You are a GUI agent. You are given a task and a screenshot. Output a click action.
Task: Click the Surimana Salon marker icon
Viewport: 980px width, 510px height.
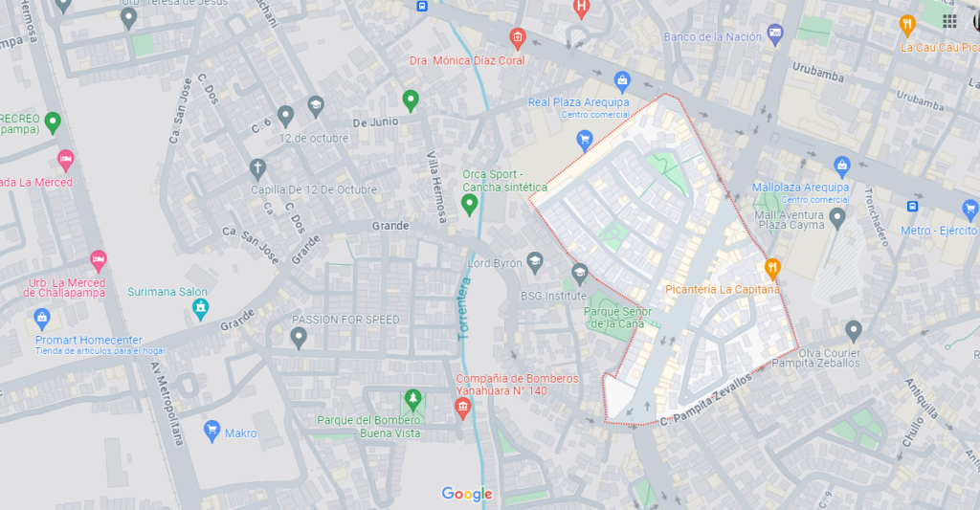(201, 309)
